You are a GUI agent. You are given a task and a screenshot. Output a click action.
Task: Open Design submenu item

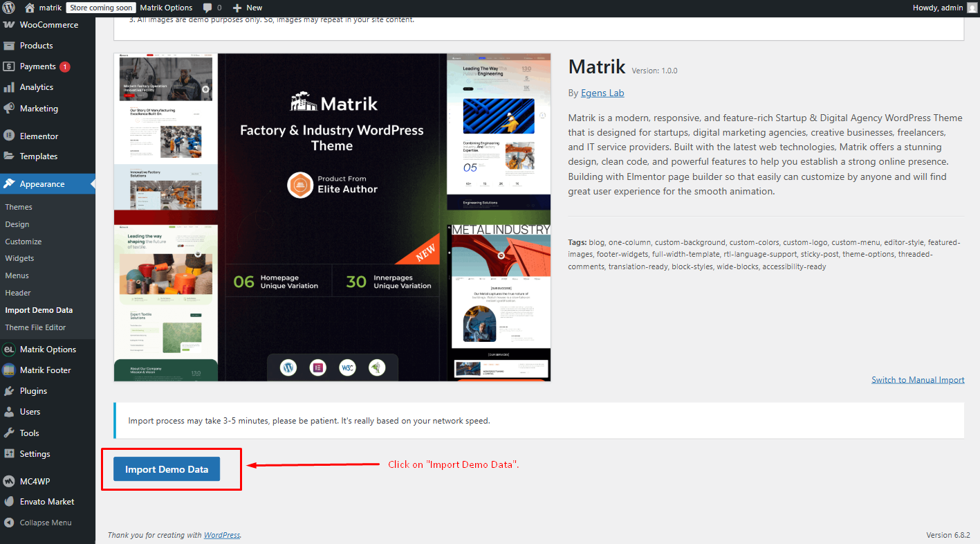coord(17,224)
